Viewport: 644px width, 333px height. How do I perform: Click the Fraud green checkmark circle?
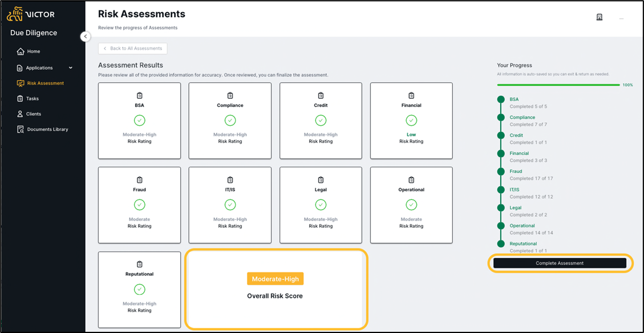[x=140, y=204]
